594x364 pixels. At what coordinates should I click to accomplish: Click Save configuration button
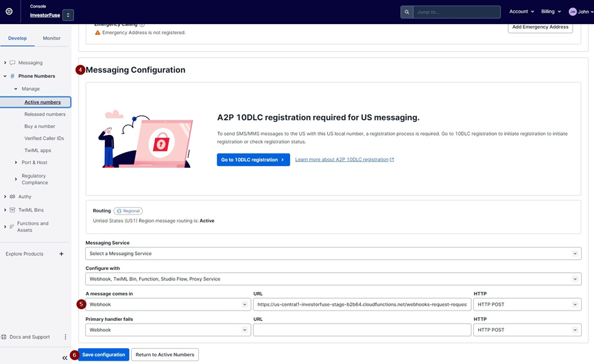click(x=104, y=354)
